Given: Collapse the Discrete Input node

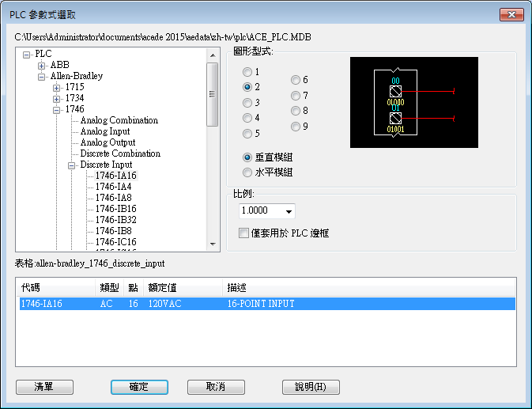Looking at the screenshot, I should click(72, 165).
